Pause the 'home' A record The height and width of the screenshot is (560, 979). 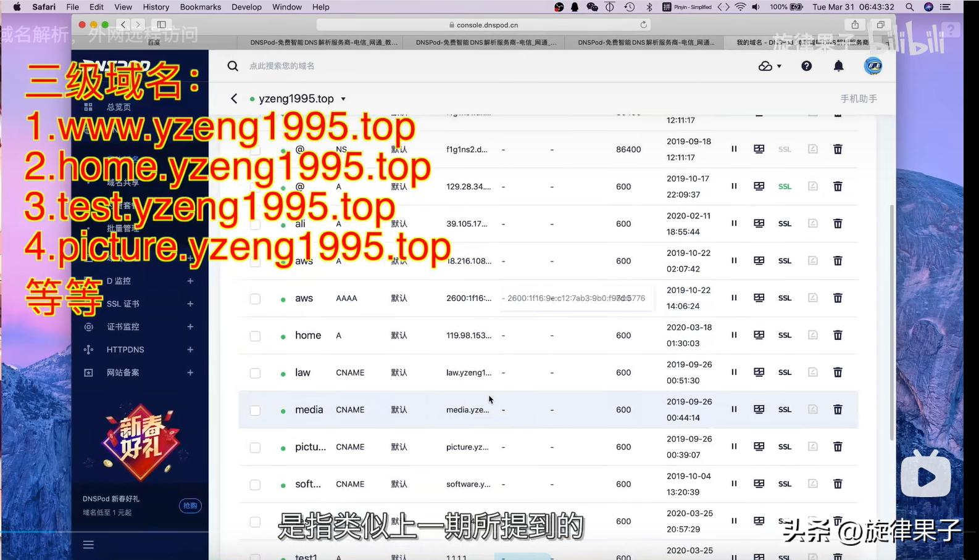(734, 335)
